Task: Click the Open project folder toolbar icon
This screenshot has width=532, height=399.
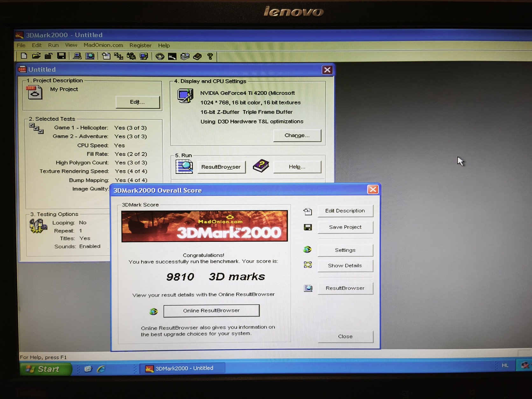Action: click(36, 56)
